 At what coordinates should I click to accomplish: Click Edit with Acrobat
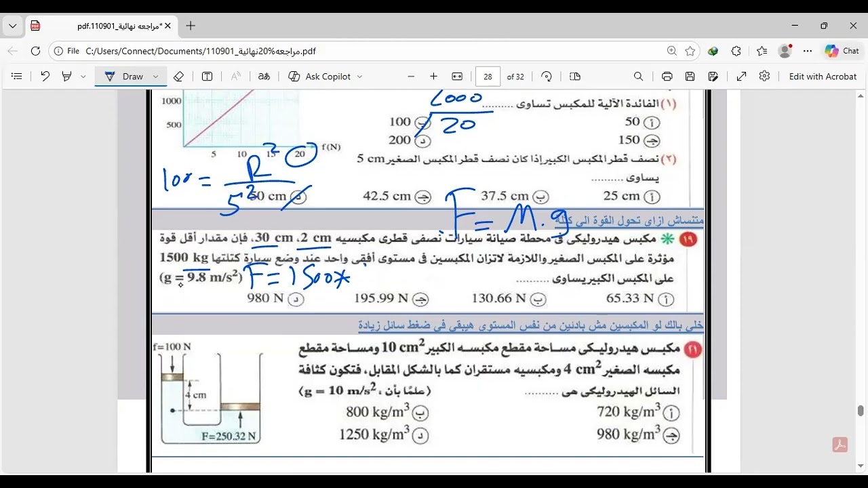pos(823,77)
